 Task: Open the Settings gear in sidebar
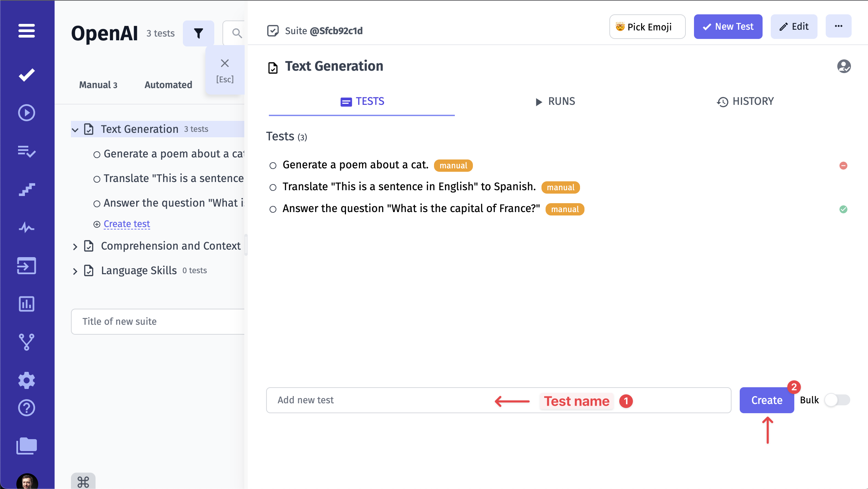[27, 380]
